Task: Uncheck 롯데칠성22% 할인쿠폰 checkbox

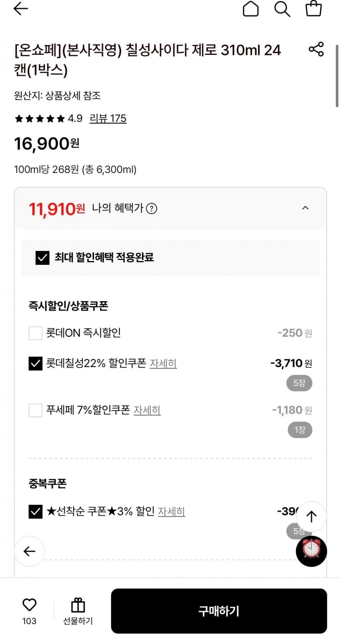Action: coord(36,364)
